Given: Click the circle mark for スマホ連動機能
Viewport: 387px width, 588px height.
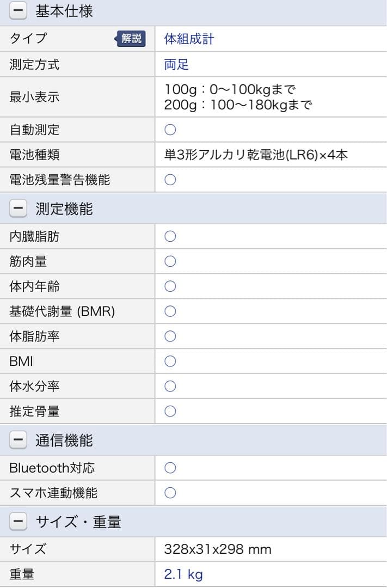Looking at the screenshot, I should [170, 493].
